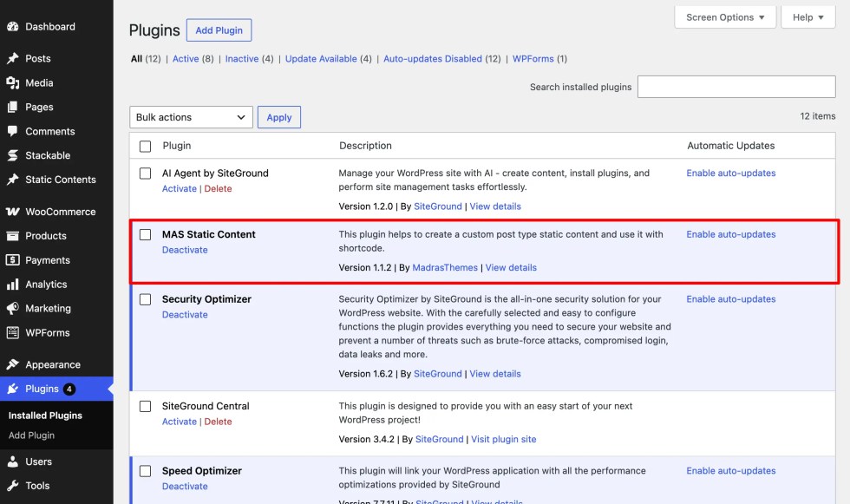Viewport: 850px width, 504px height.
Task: Click the Dashboard gauge icon in the sidebar
Action: 12,27
